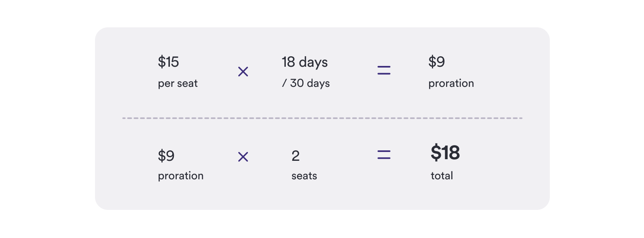Viewport: 644px width, 238px height.
Task: Click the "proration" label in the bottom row
Action: pos(181,176)
